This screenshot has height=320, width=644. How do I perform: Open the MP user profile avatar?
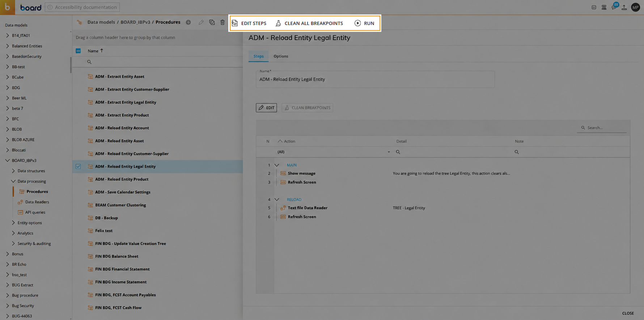(635, 7)
